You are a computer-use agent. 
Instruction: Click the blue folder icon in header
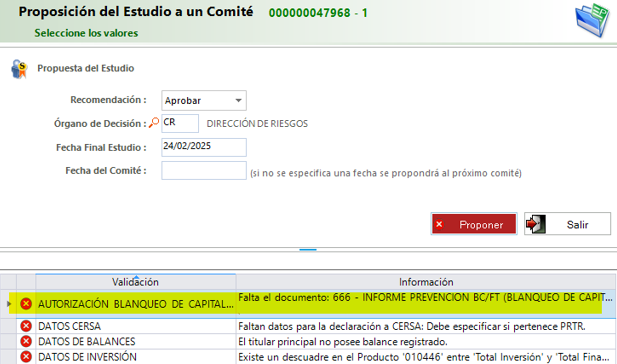(x=592, y=20)
